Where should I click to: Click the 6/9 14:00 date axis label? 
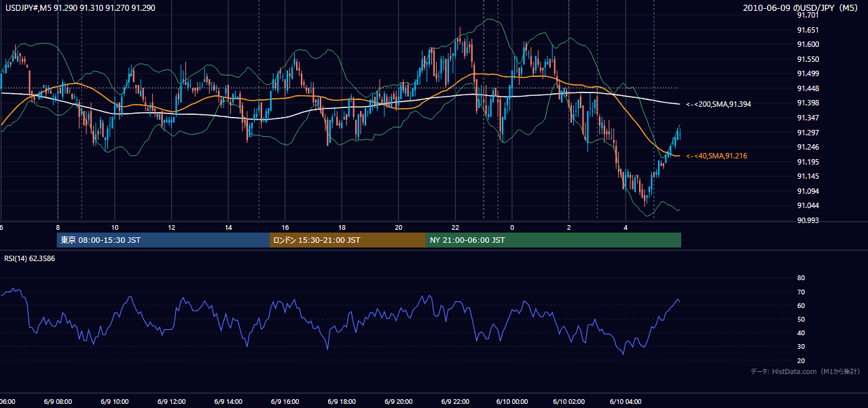pos(228,402)
